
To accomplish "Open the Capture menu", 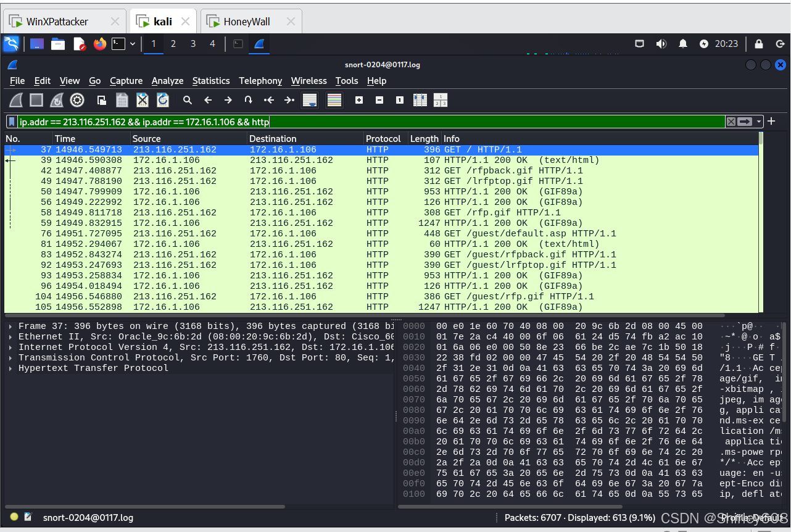I will click(x=126, y=81).
